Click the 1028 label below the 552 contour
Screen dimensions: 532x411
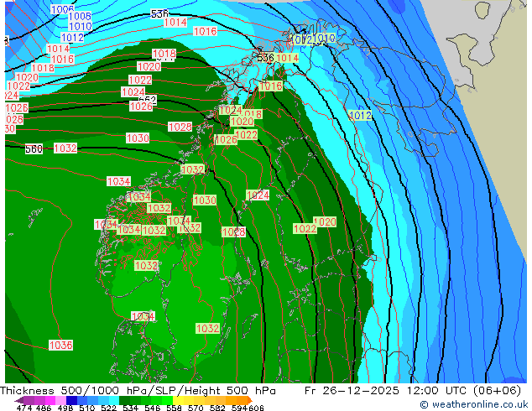pyautogui.click(x=180, y=127)
